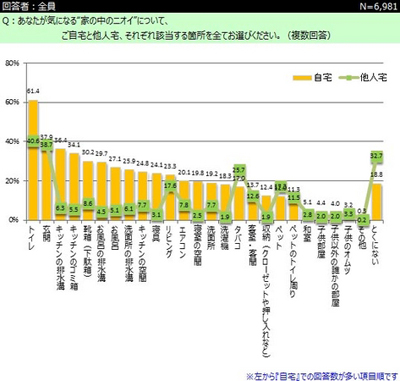
Task: Click the 38.7 marker for 玄関
Action: pos(47,145)
